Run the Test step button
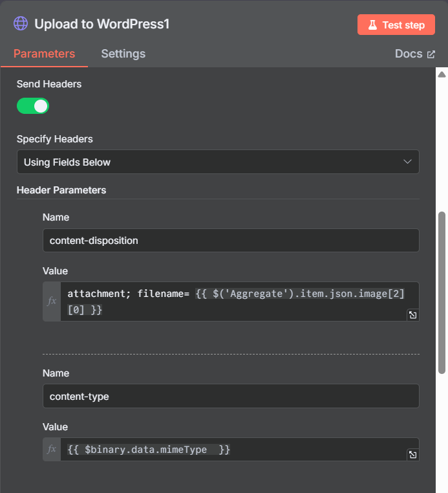Image resolution: width=448 pixels, height=493 pixels. click(x=396, y=25)
